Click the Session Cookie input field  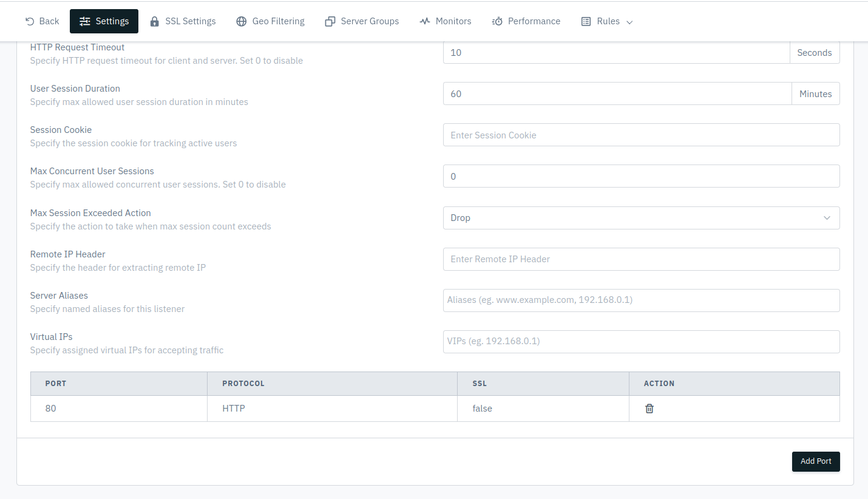tap(642, 135)
